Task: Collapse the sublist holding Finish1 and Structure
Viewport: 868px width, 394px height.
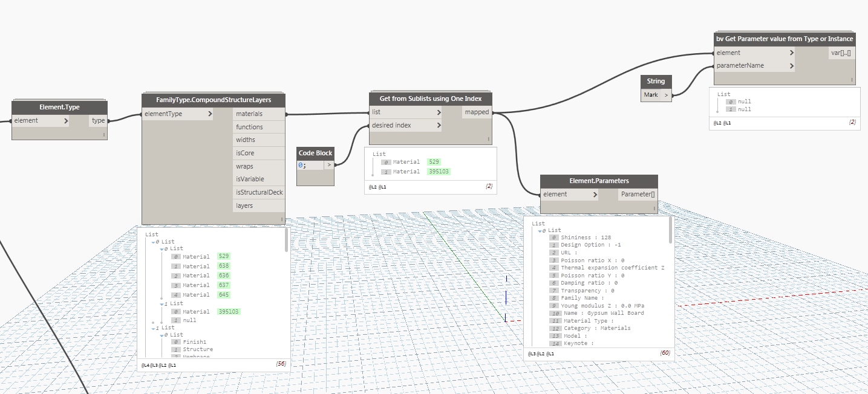Action: click(162, 335)
